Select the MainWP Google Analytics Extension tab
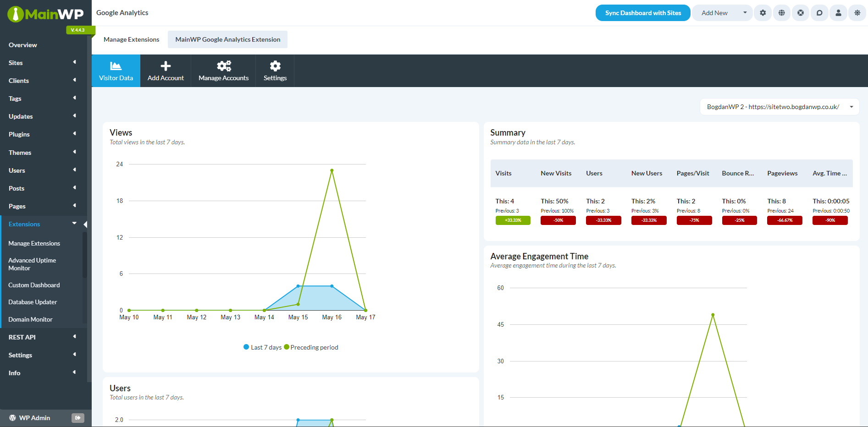Screen dimensions: 868x427 tap(227, 39)
